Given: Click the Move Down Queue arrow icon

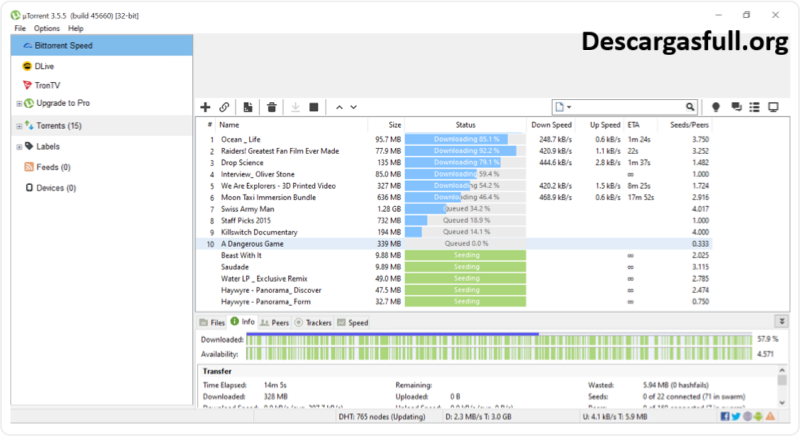Looking at the screenshot, I should (354, 106).
